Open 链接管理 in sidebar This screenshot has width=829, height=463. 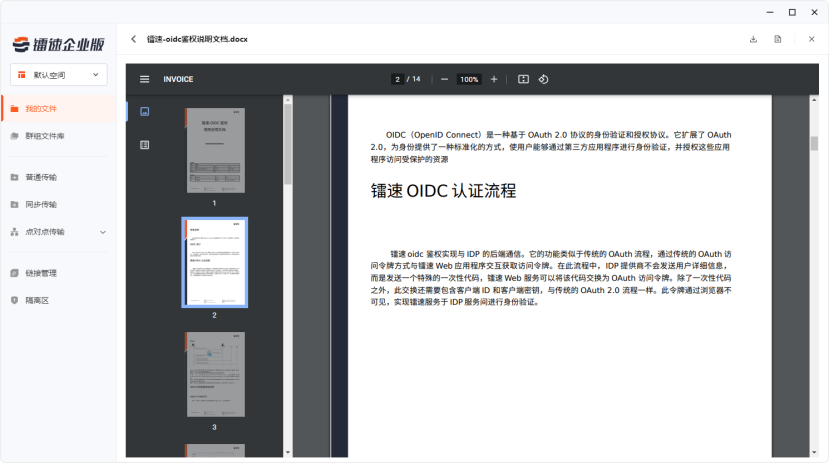[x=59, y=273]
